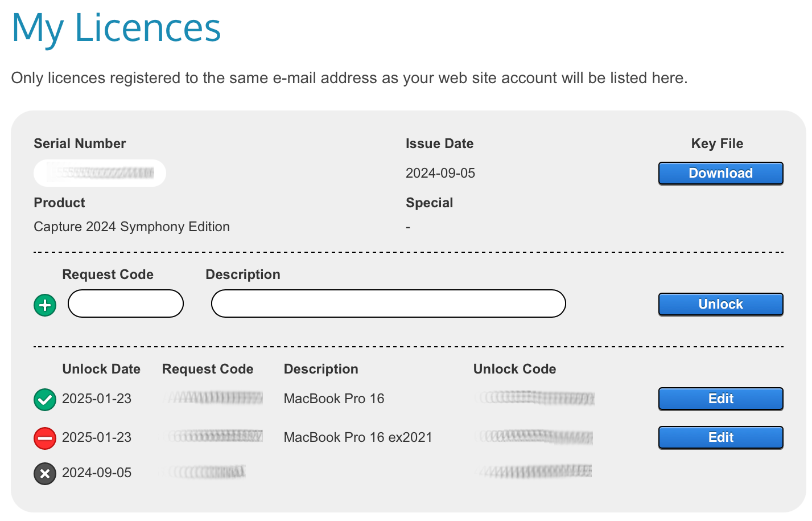This screenshot has height=521, width=812.
Task: Select unlock code in the 2024-09-05 row
Action: (x=535, y=471)
